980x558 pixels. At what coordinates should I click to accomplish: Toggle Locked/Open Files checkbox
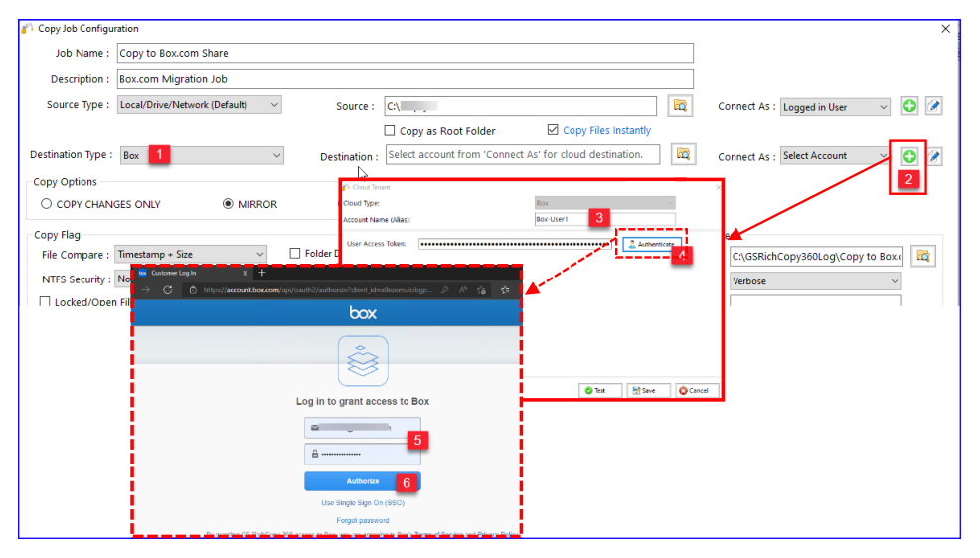(45, 301)
